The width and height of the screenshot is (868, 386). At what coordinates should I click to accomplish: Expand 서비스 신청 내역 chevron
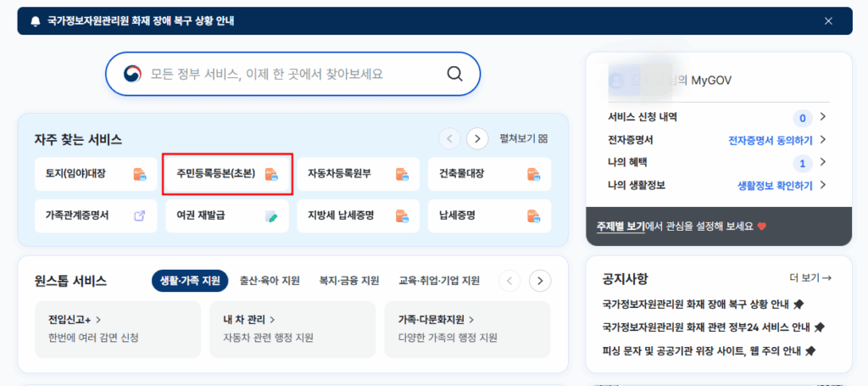point(823,117)
